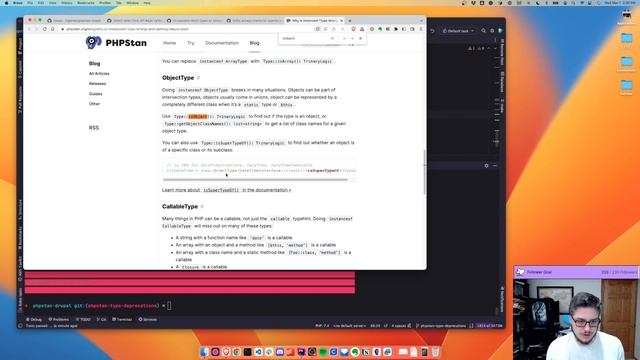Click the IDE memory indicator in status bar
This screenshot has width=640, height=360.
point(489,326)
